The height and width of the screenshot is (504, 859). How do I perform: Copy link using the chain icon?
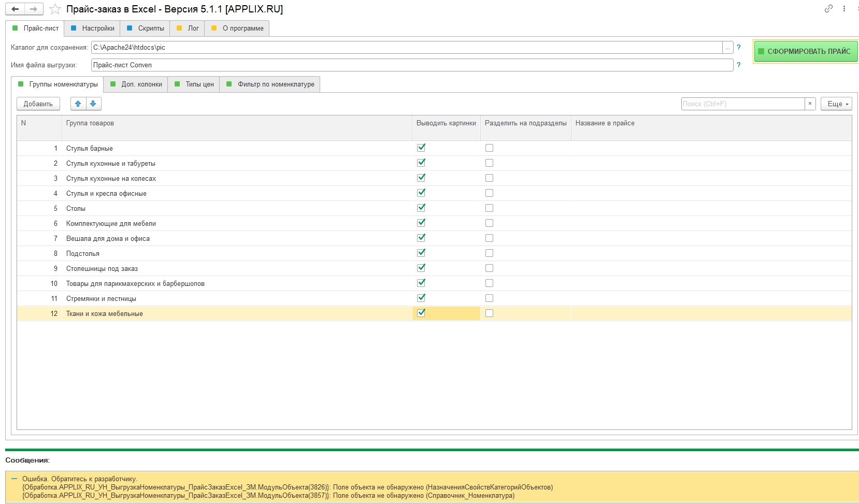[828, 9]
